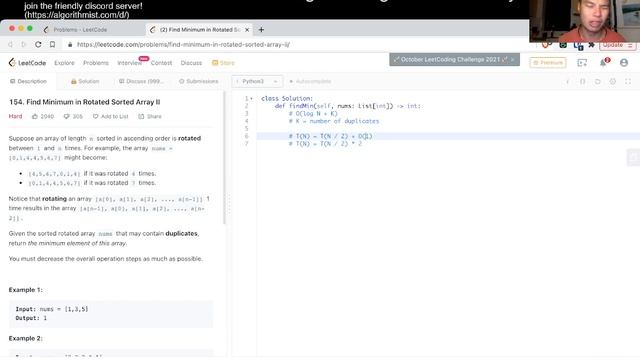640x360 pixels.
Task: Click the description panel scrollbar
Action: (224, 157)
